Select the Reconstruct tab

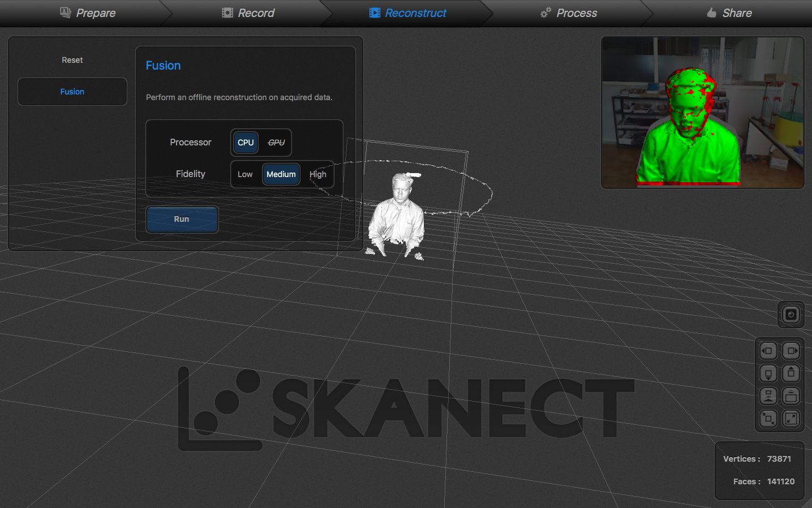click(407, 13)
